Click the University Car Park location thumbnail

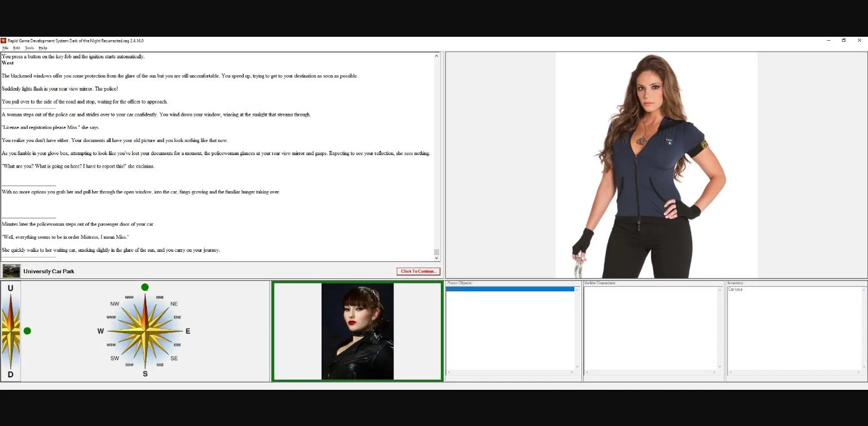pos(11,271)
